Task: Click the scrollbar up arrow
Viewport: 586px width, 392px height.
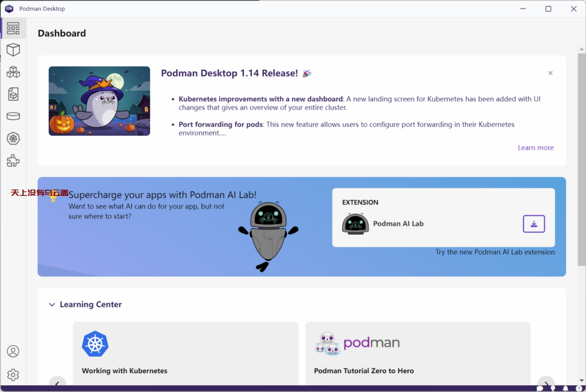Action: [x=581, y=49]
